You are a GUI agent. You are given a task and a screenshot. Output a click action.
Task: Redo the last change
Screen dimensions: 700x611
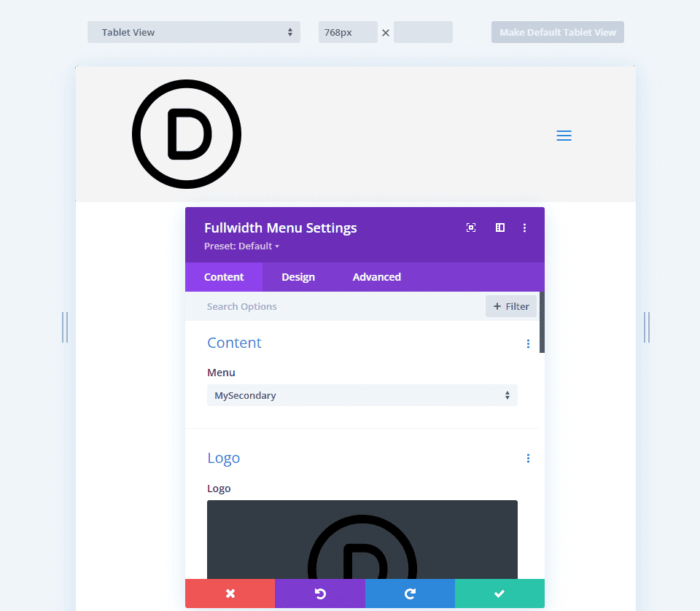[410, 593]
